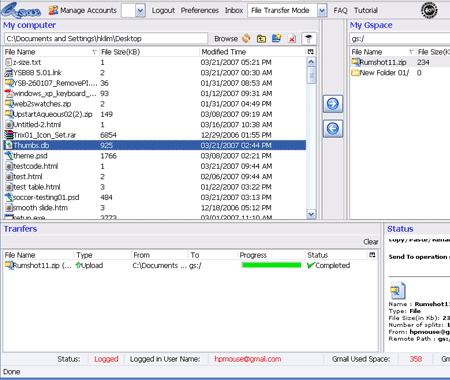Image resolution: width=450 pixels, height=380 pixels.
Task: Select UpstartAqueous02(2).zip file
Action: (x=155, y=114)
